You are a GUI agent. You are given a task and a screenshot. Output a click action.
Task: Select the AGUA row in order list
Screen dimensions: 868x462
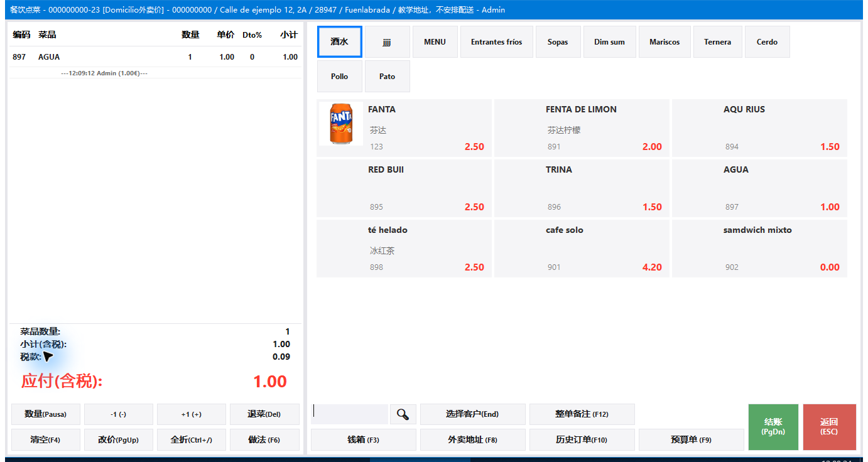tap(156, 57)
